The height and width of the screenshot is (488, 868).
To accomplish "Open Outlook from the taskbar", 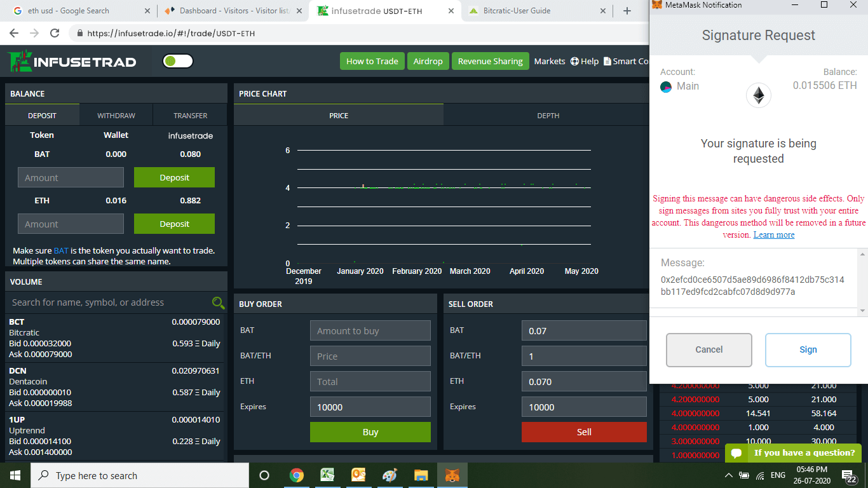I will pos(358,475).
